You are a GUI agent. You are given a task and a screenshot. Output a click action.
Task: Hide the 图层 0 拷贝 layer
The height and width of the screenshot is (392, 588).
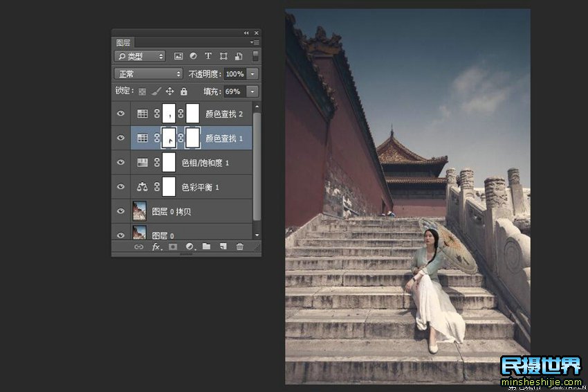121,211
